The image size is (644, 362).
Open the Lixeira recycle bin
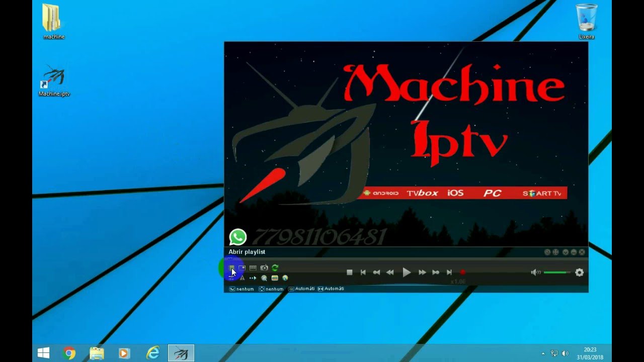(x=587, y=22)
